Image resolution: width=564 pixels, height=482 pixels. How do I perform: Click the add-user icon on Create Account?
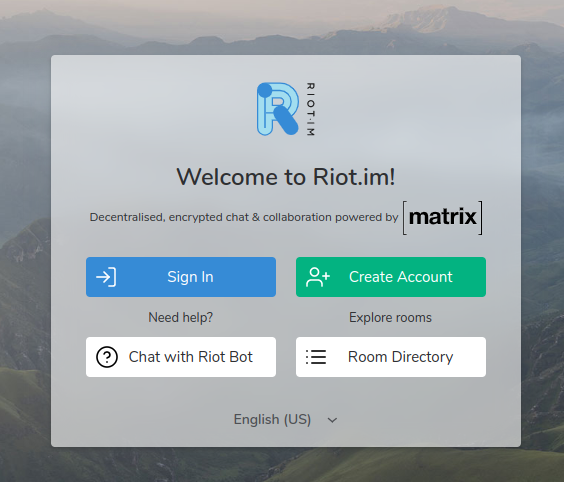[x=318, y=277]
